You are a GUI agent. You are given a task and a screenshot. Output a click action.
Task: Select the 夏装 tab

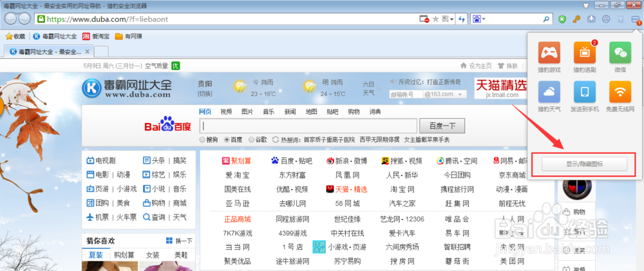pos(96,255)
